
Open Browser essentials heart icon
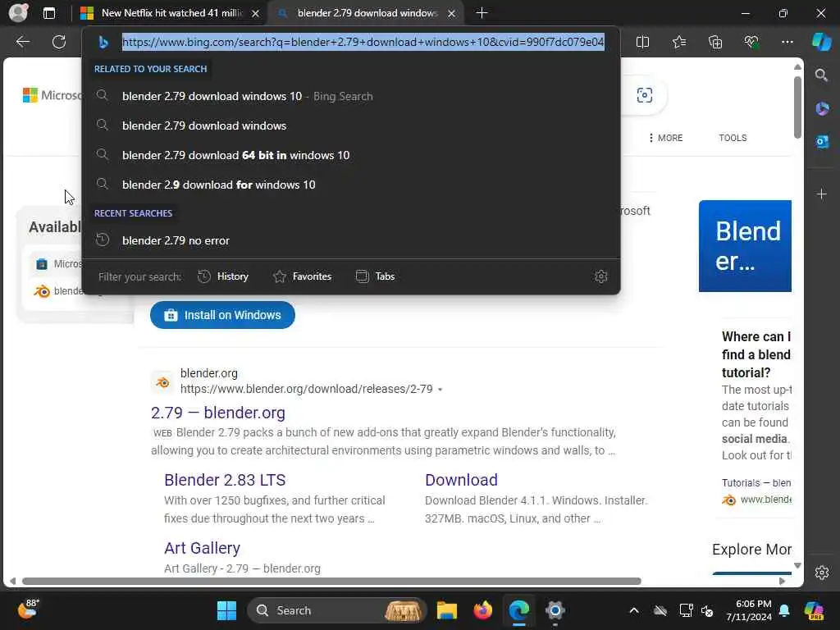pos(751,42)
